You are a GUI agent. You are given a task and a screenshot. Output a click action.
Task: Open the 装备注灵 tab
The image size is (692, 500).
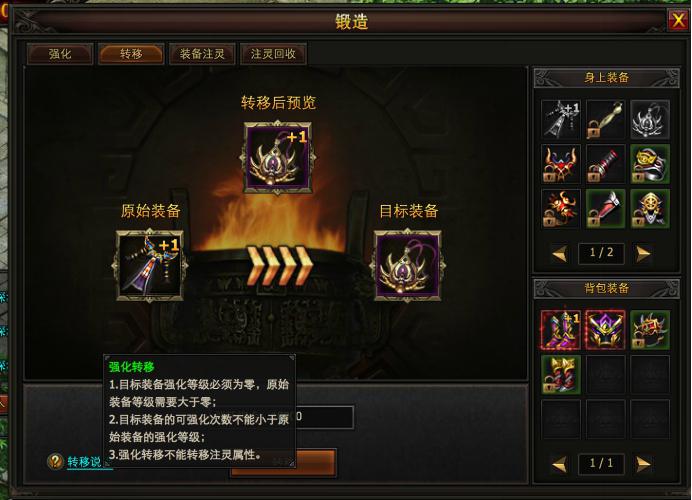coord(202,54)
